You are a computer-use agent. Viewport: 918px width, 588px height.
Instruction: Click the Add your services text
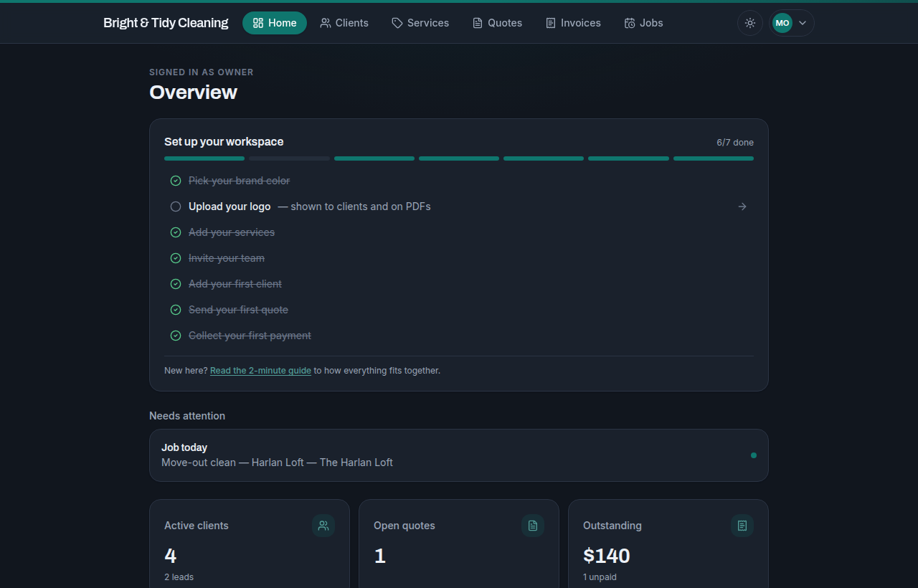click(x=232, y=232)
